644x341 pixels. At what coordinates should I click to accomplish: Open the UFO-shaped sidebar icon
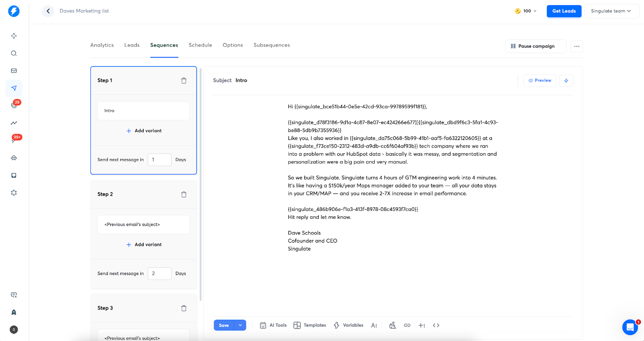point(14,158)
